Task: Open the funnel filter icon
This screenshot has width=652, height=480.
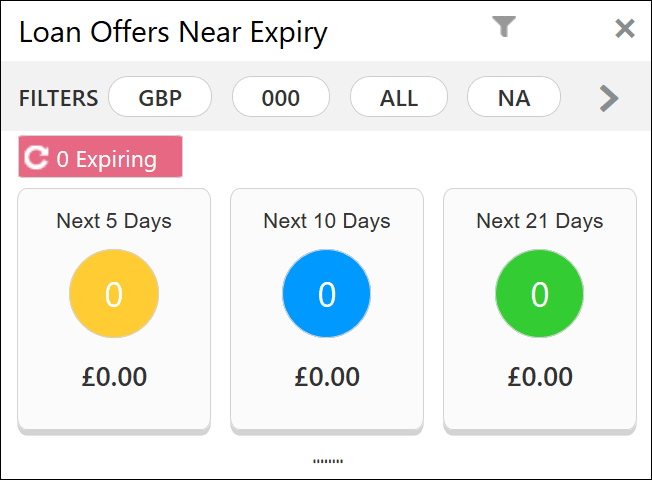Action: point(504,27)
